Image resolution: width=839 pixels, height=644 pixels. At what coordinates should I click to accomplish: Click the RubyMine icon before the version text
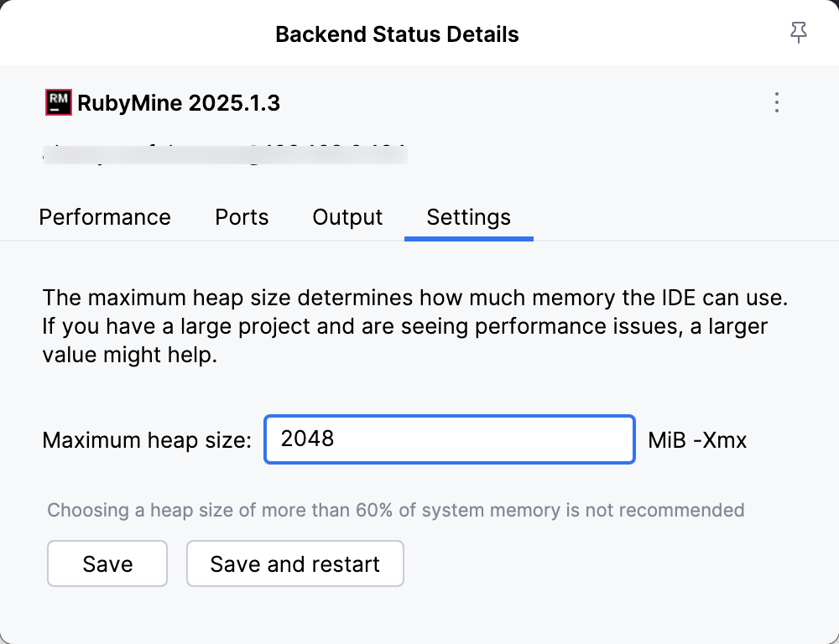click(x=56, y=101)
